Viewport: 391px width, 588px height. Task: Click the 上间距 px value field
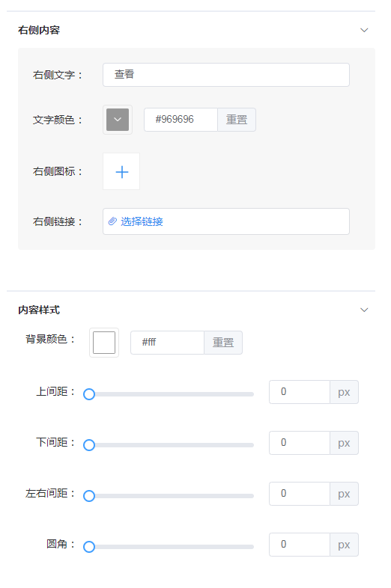300,392
